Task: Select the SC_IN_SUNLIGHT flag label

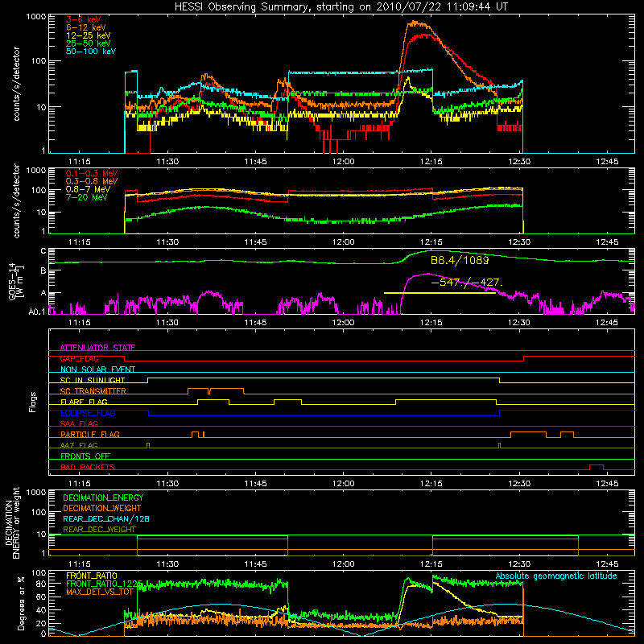Action: click(x=93, y=380)
